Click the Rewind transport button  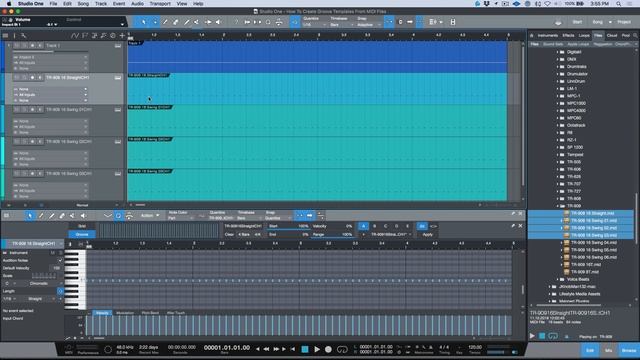pos(267,349)
